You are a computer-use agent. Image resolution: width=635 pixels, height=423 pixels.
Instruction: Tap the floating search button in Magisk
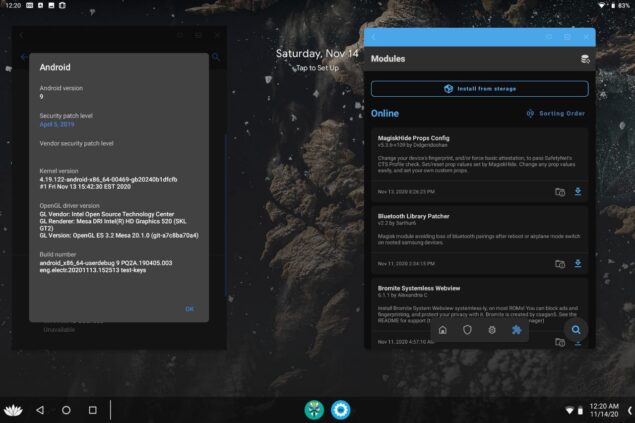(575, 329)
